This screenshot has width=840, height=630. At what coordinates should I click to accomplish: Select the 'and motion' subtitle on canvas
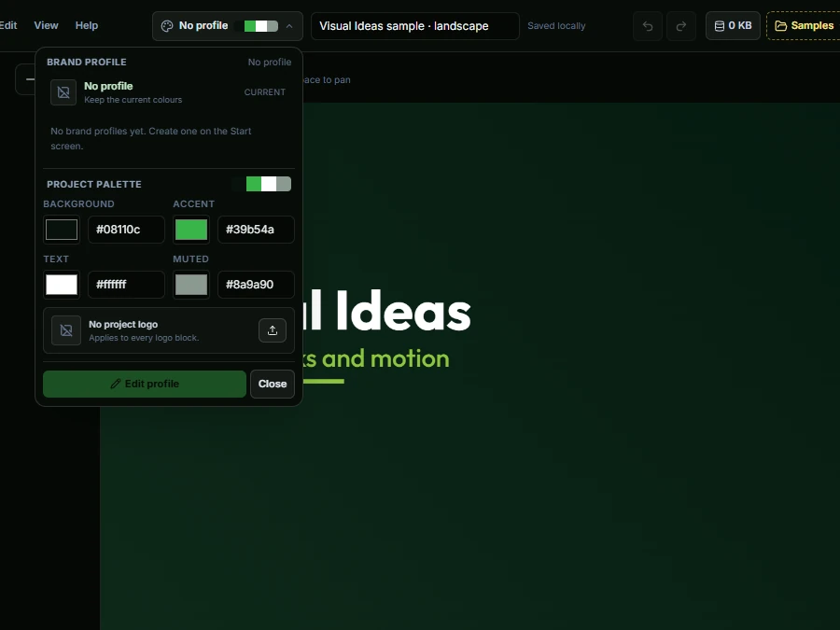click(x=385, y=358)
